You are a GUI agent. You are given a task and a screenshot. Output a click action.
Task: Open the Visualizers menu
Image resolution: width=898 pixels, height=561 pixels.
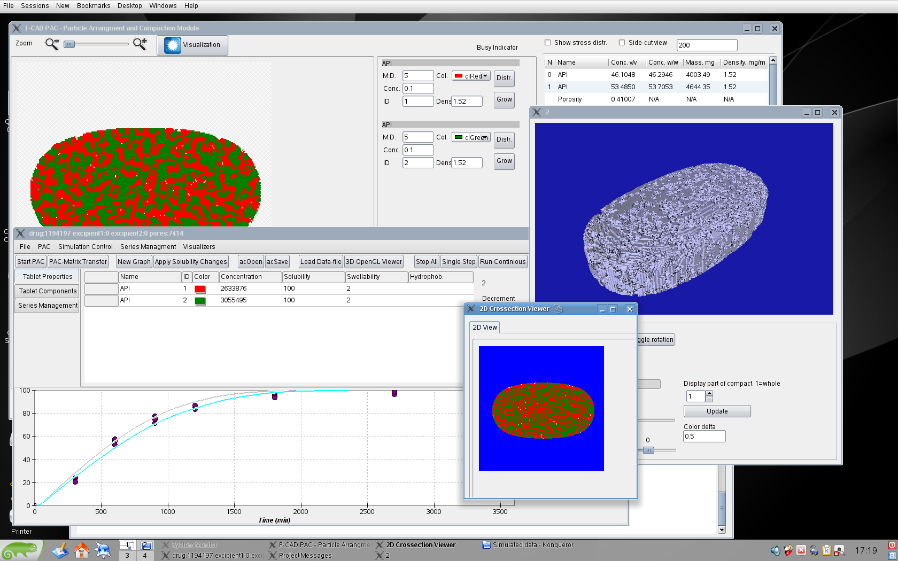coord(199,246)
